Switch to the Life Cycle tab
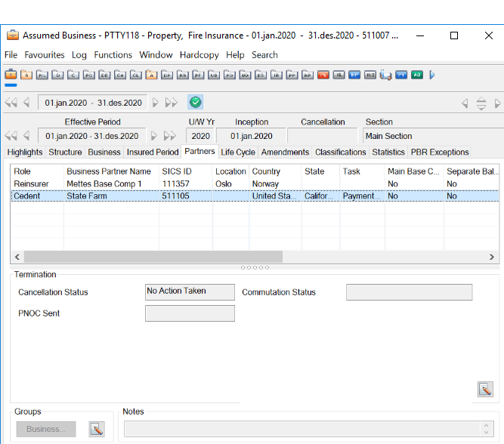Screen dimensions: 504x444 click(238, 152)
